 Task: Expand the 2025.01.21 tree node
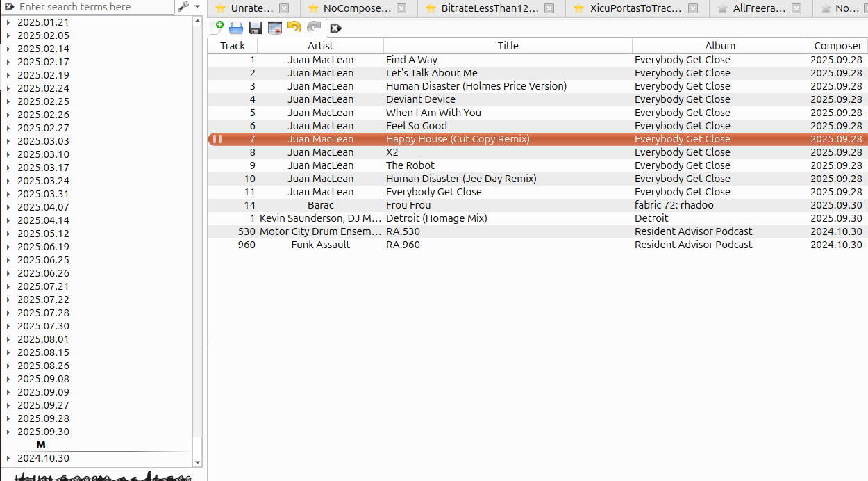[8, 22]
